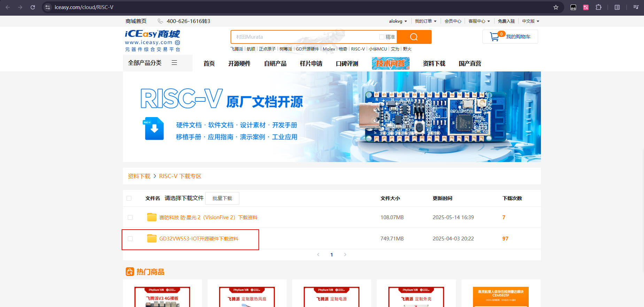Open the shopping cart icon
Image resolution: width=644 pixels, height=307 pixels.
(x=495, y=37)
